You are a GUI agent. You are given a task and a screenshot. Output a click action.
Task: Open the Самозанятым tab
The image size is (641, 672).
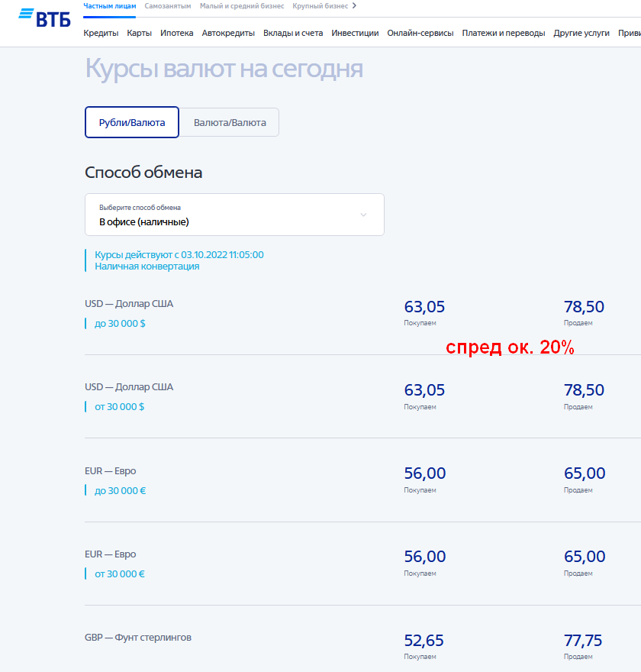pyautogui.click(x=167, y=6)
